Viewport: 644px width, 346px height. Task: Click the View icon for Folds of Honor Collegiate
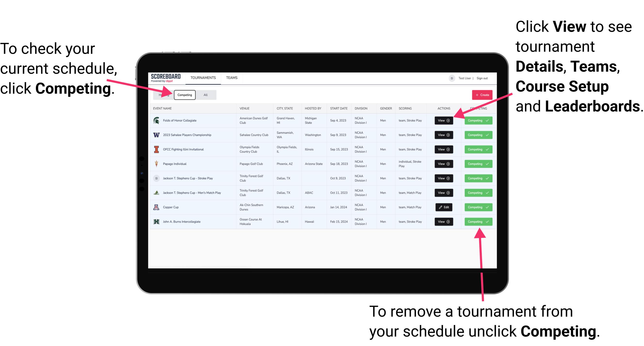(x=443, y=121)
